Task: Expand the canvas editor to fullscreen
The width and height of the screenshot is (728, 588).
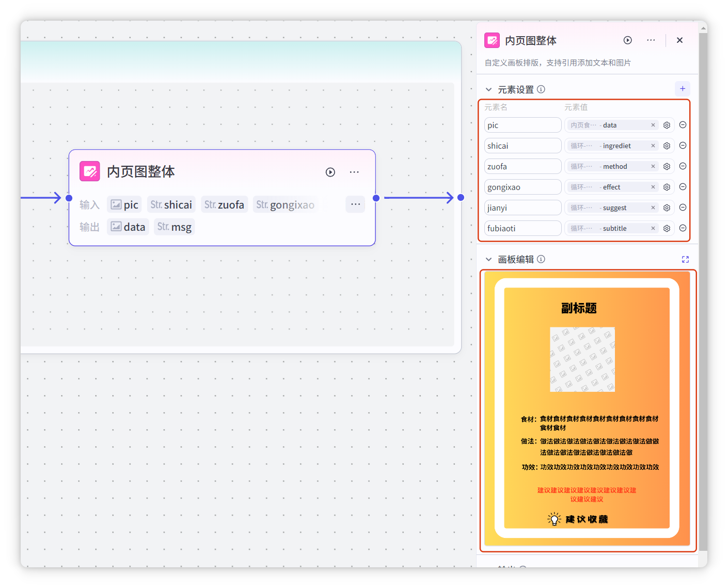Action: click(x=685, y=260)
